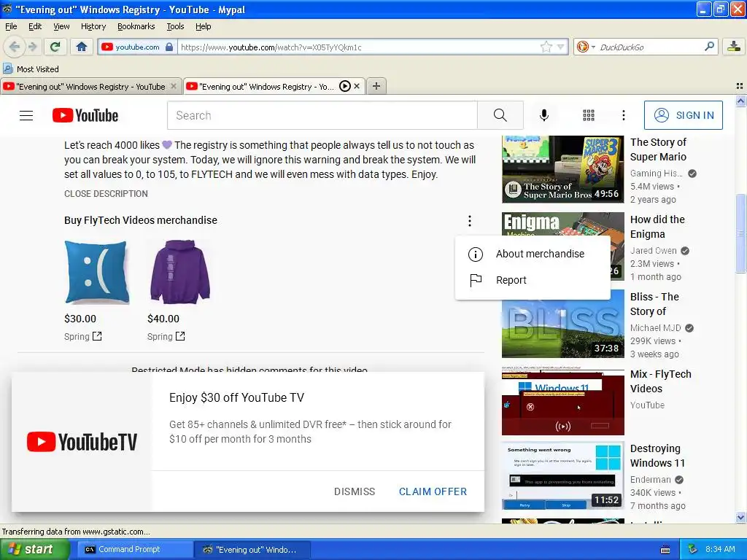This screenshot has width=747, height=560.
Task: Click the page scrollbar up arrow
Action: (740, 101)
